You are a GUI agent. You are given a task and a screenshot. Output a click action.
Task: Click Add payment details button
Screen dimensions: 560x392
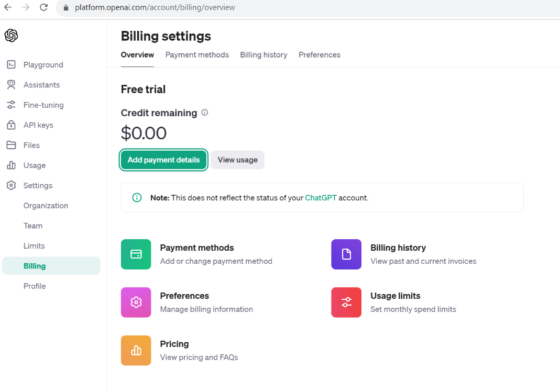coord(163,160)
